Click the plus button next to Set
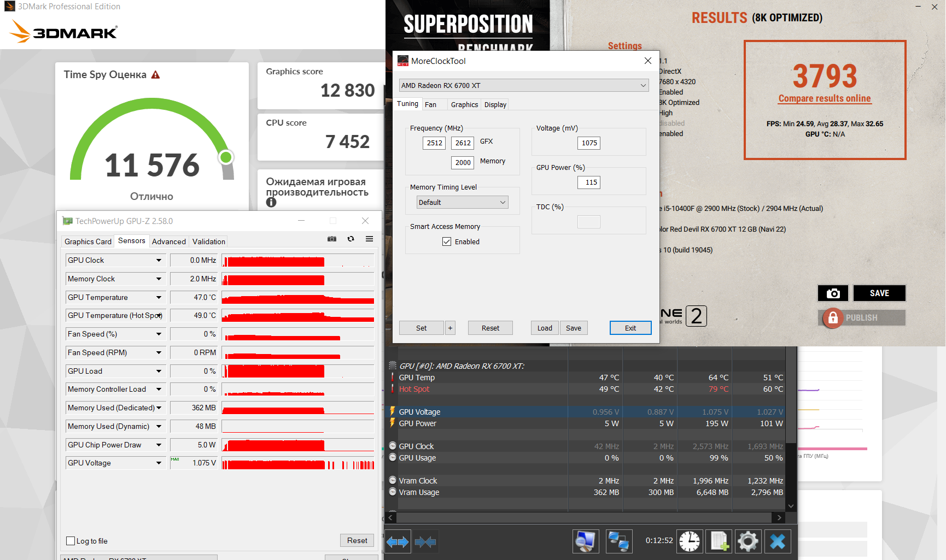Screen dimensions: 946x560 pyautogui.click(x=451, y=328)
